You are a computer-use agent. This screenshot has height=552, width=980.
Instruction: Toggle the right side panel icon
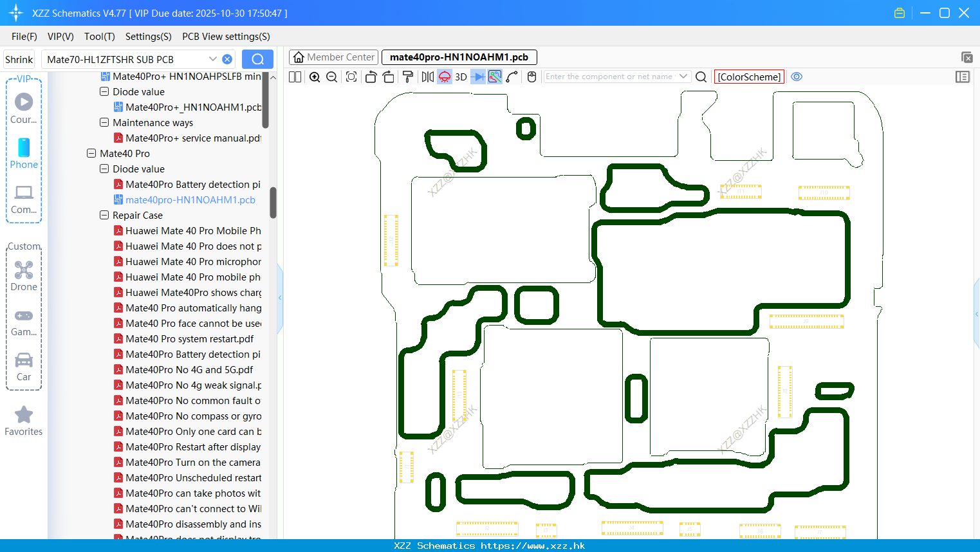[963, 77]
